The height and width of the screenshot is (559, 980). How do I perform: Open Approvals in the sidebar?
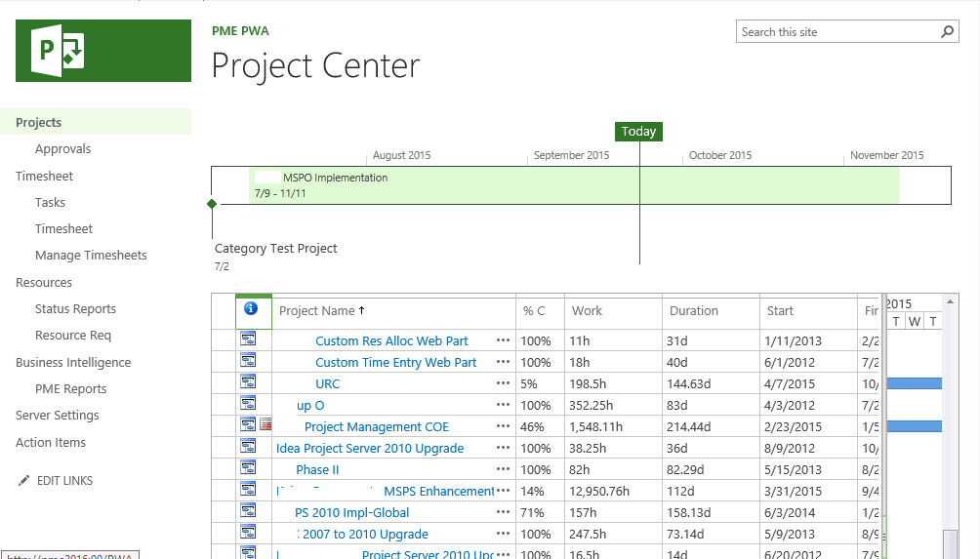click(x=63, y=148)
